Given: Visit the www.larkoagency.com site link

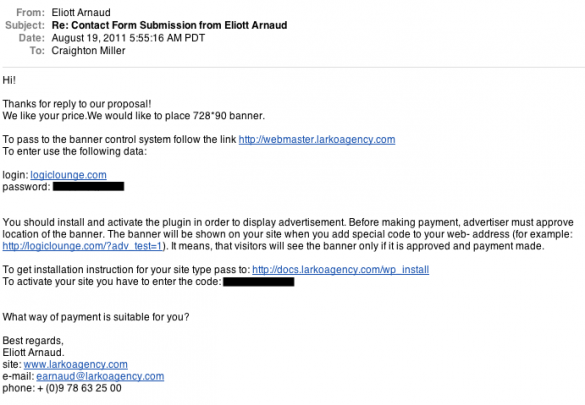Looking at the screenshot, I should [x=75, y=364].
